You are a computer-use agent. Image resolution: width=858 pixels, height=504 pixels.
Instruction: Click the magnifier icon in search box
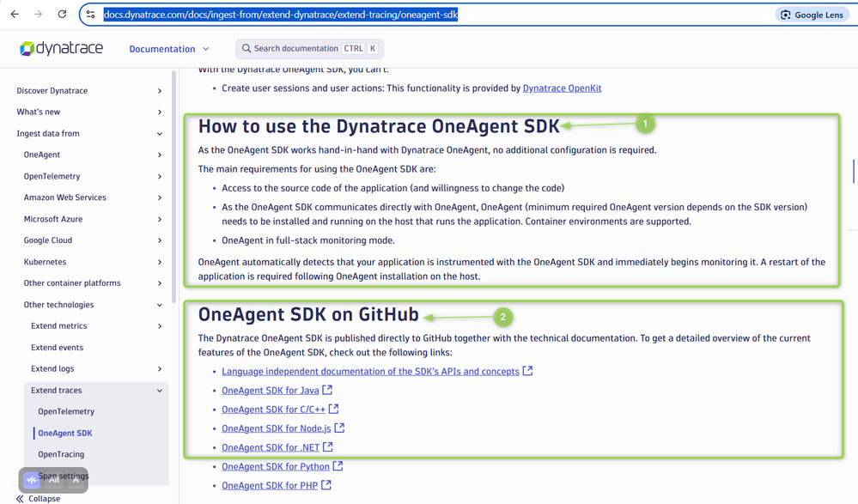246,49
